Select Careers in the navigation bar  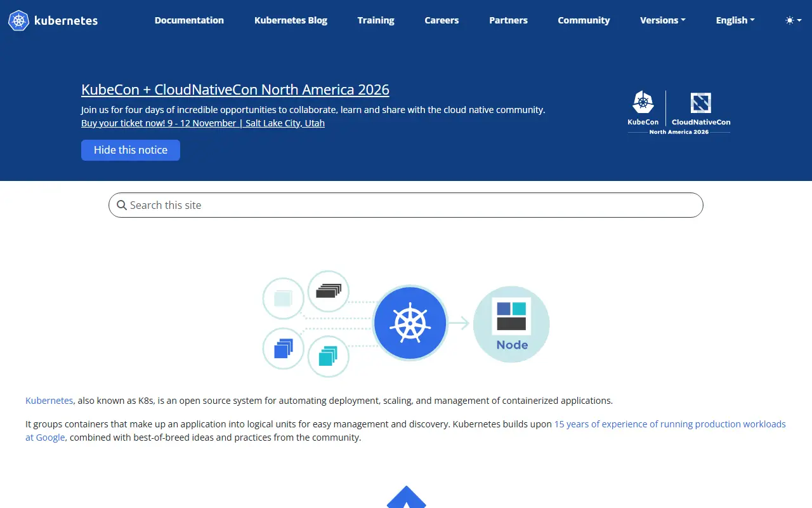pos(442,20)
